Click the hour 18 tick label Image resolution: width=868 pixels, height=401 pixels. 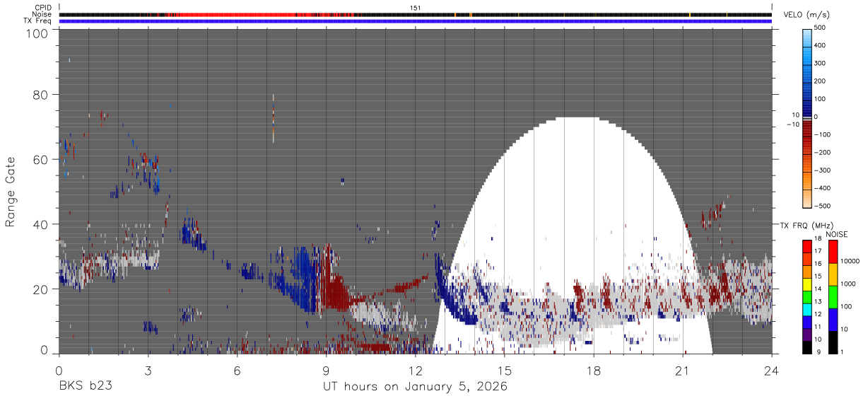pyautogui.click(x=594, y=370)
